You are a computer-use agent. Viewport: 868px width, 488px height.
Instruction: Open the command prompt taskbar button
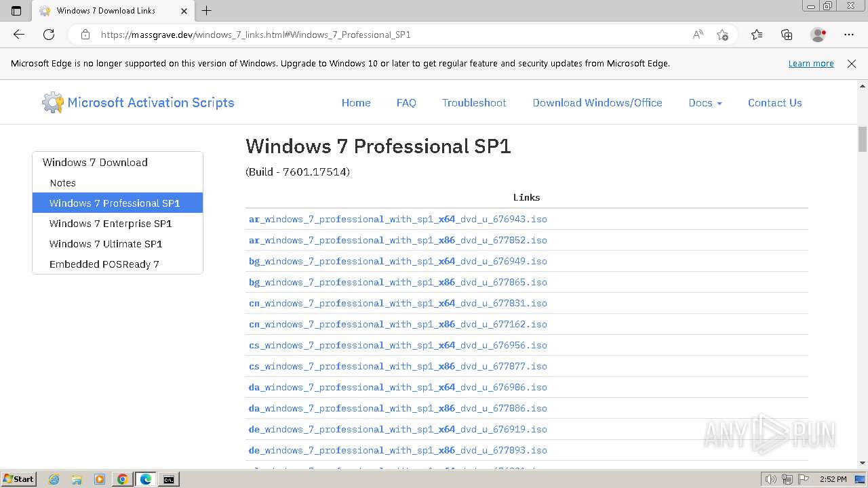click(169, 479)
